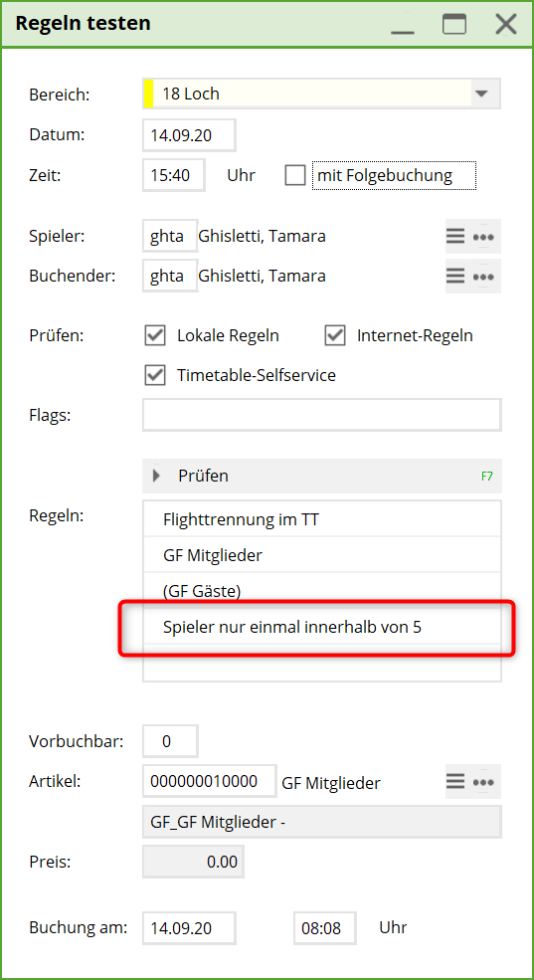This screenshot has width=534, height=980.
Task: Click three-dots icon in Spieler row
Action: [483, 236]
